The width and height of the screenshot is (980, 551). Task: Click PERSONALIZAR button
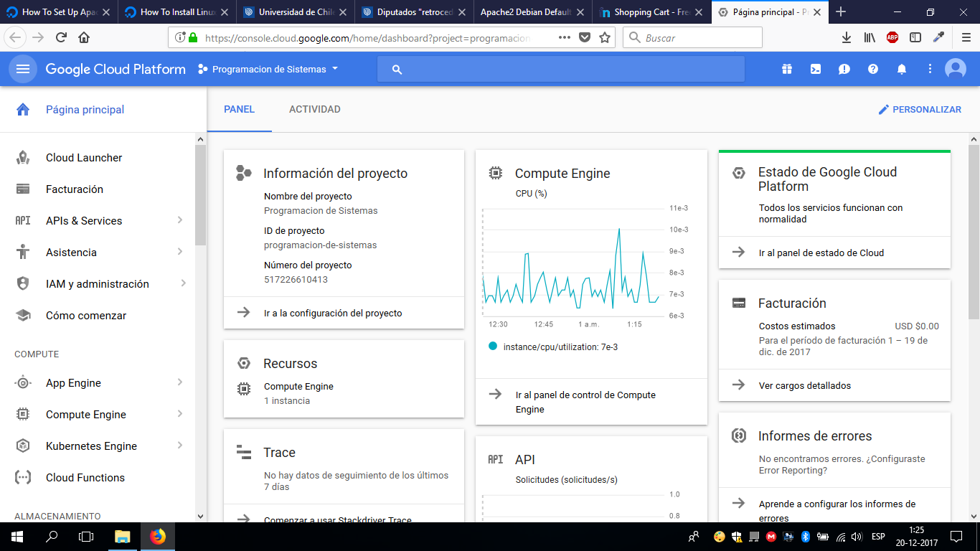click(920, 110)
